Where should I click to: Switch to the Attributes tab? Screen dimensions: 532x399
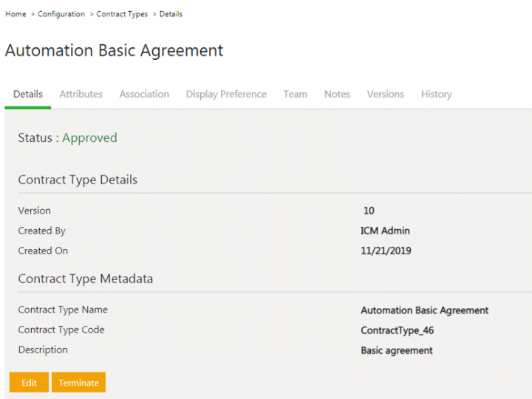pyautogui.click(x=81, y=94)
